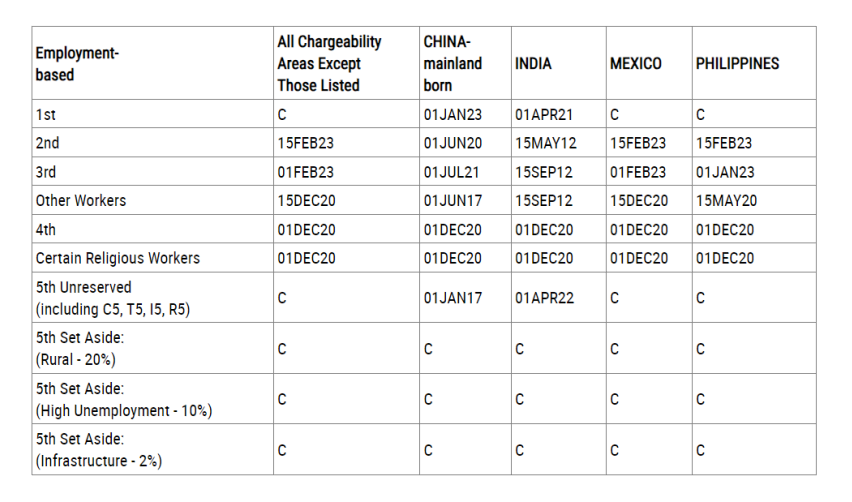Select India 2nd preference date 15MAY12
This screenshot has width=852, height=502.
point(546,143)
